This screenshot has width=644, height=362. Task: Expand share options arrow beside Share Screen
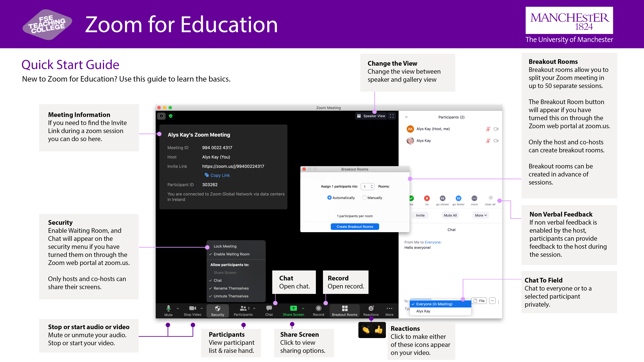[303, 309]
